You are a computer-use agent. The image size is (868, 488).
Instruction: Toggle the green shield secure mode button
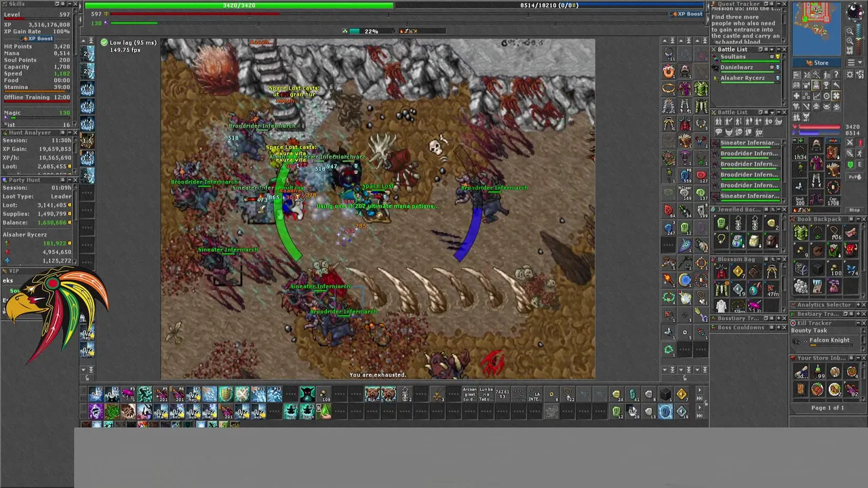tap(850, 165)
